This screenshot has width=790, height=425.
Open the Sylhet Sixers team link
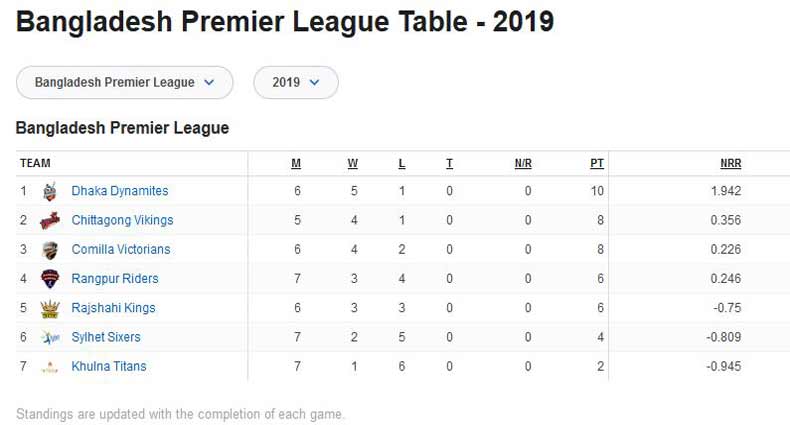(x=106, y=338)
